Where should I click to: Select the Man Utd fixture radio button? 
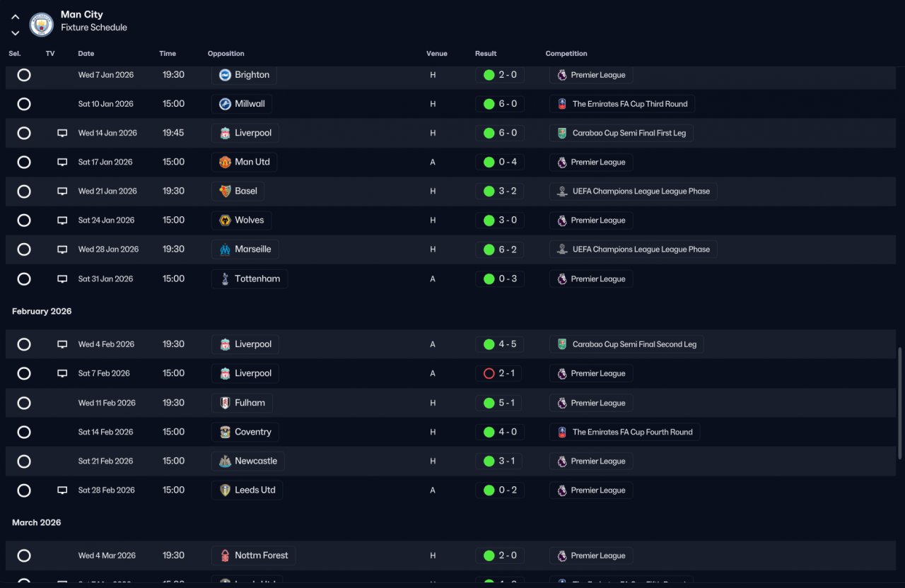[x=24, y=162]
